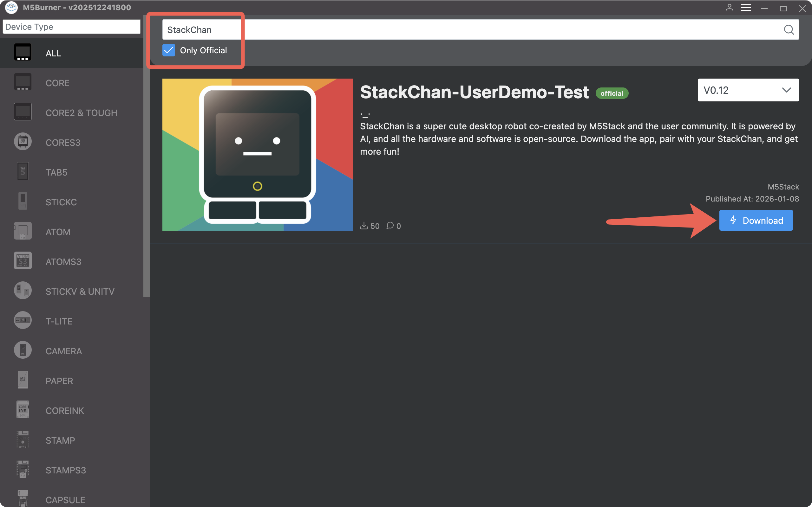Image resolution: width=812 pixels, height=507 pixels.
Task: Click the search magnifier icon
Action: (789, 30)
